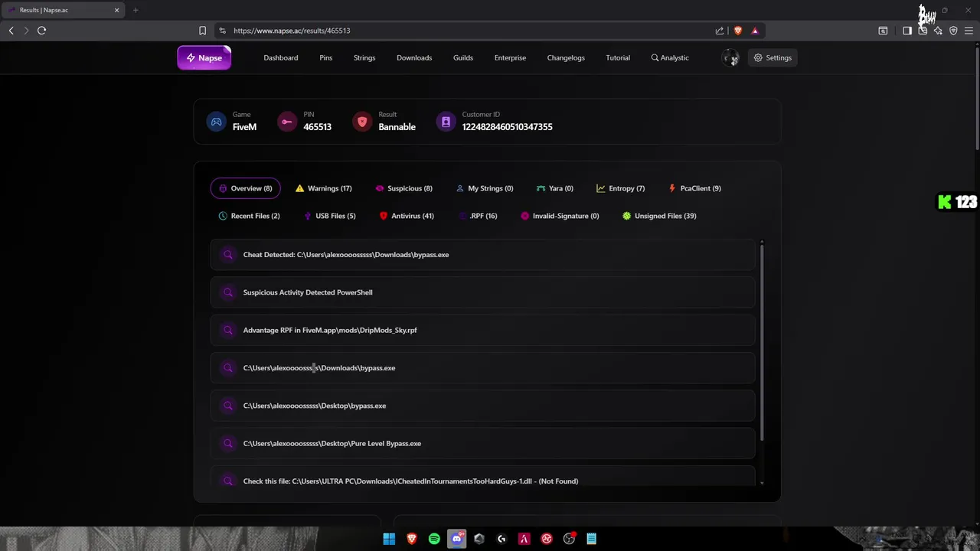Go to the Pins menu item

(x=325, y=57)
